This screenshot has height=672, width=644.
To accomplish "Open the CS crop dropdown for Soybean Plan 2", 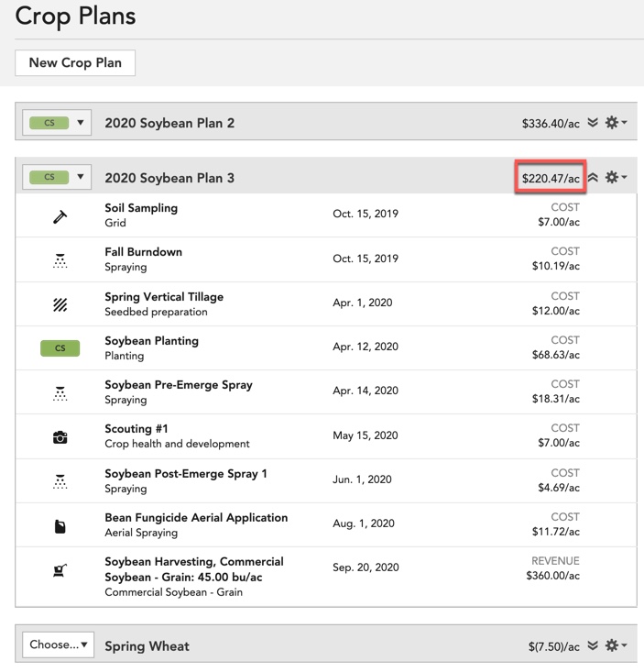I will [57, 123].
